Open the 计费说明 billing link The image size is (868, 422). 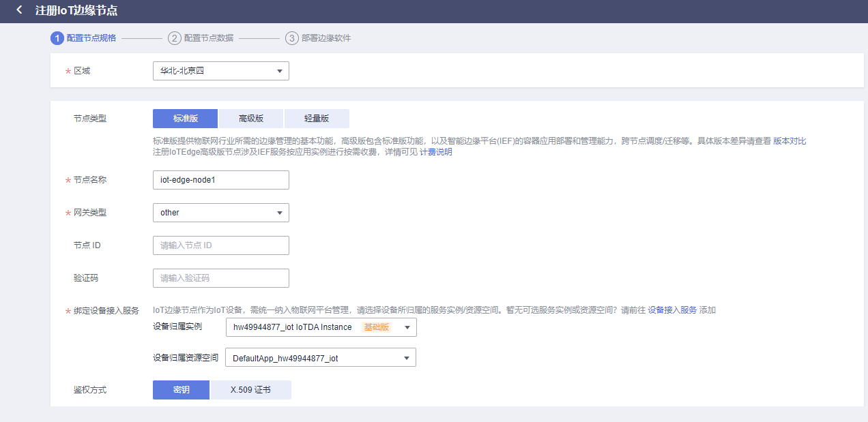point(436,152)
